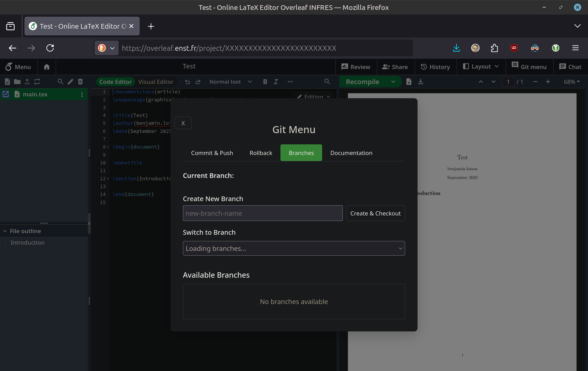
Task: Close the Git Menu with X button
Action: [183, 123]
